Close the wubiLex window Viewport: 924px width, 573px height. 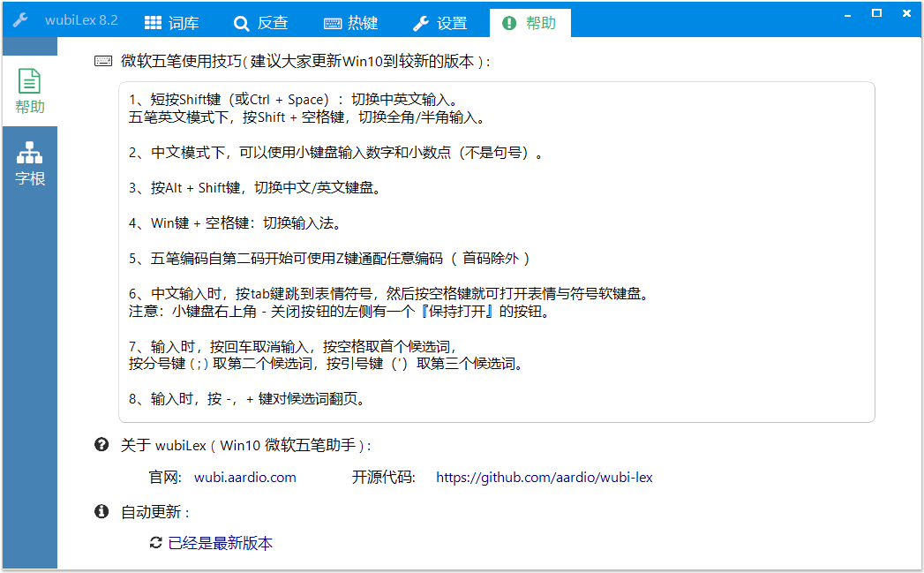906,13
